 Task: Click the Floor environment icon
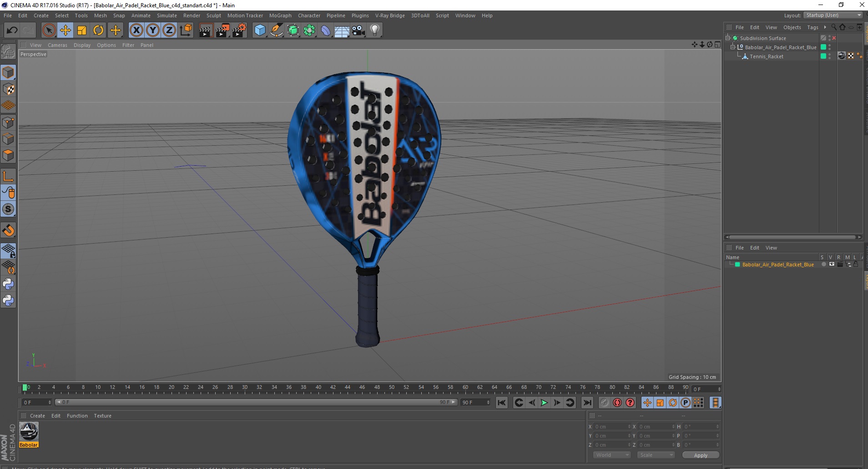pos(342,31)
